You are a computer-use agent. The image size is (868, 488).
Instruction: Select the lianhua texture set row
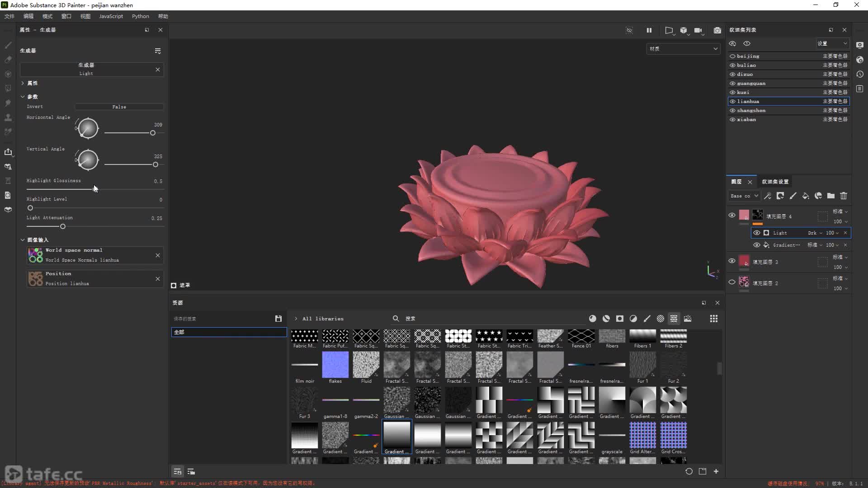tap(788, 101)
